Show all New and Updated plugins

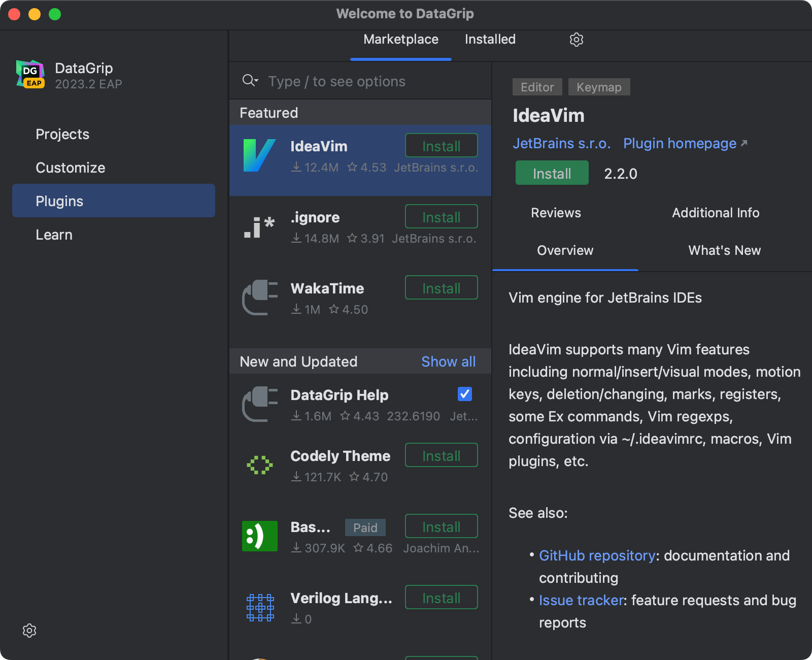(448, 361)
